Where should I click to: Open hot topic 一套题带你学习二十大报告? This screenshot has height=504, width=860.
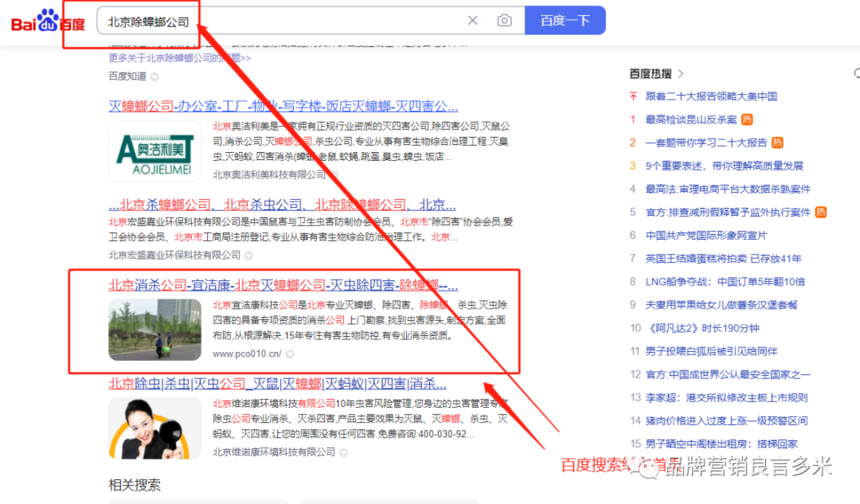click(706, 143)
